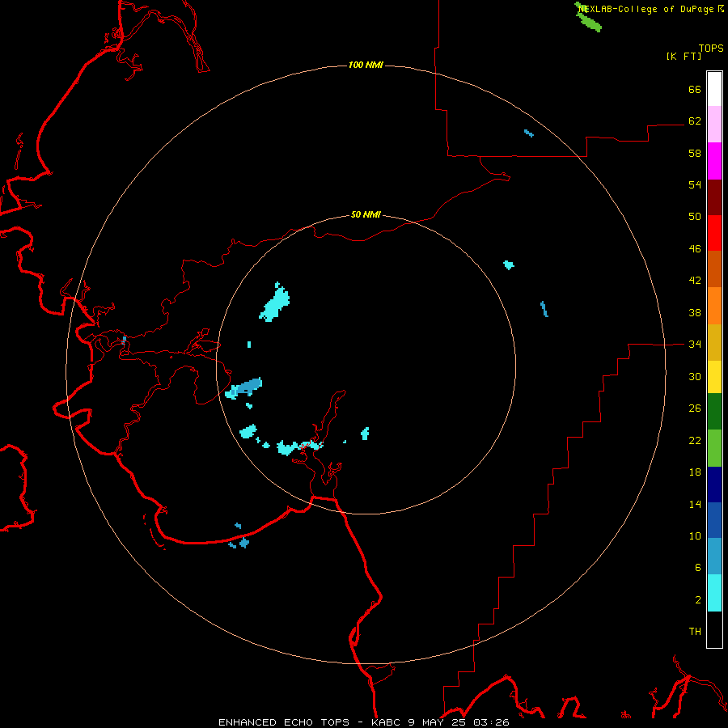Click the "22" scale label
The width and height of the screenshot is (728, 728).
click(x=695, y=441)
